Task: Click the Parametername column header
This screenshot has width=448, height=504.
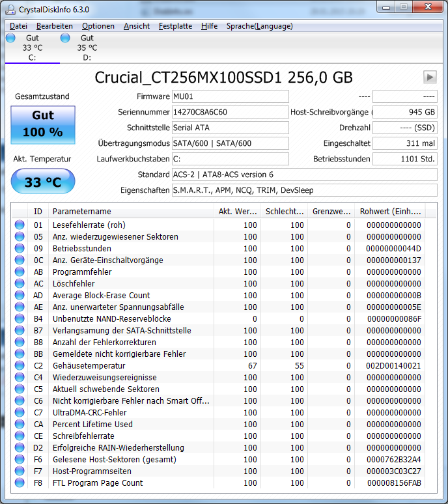Action: (x=131, y=211)
